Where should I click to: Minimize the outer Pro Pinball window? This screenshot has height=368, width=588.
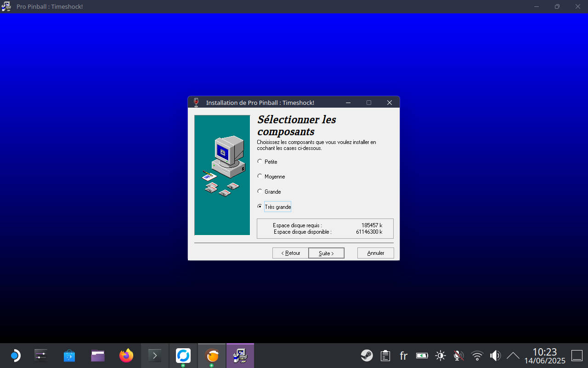coord(537,6)
